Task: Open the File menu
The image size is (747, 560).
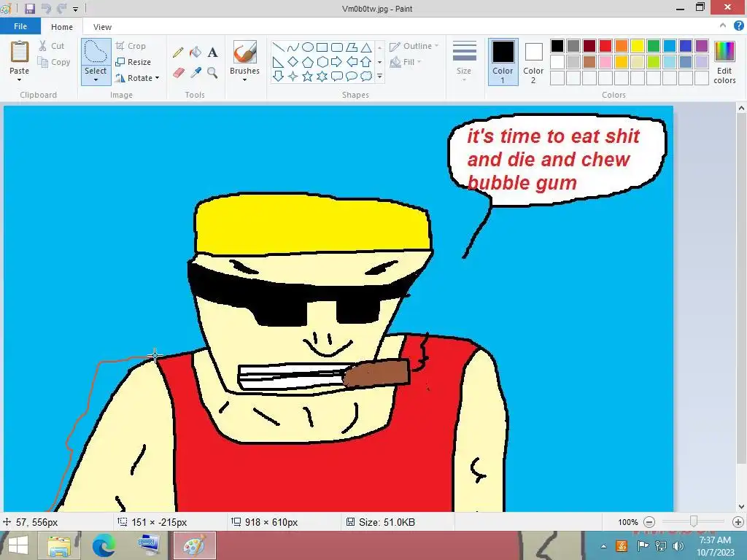Action: pos(20,26)
